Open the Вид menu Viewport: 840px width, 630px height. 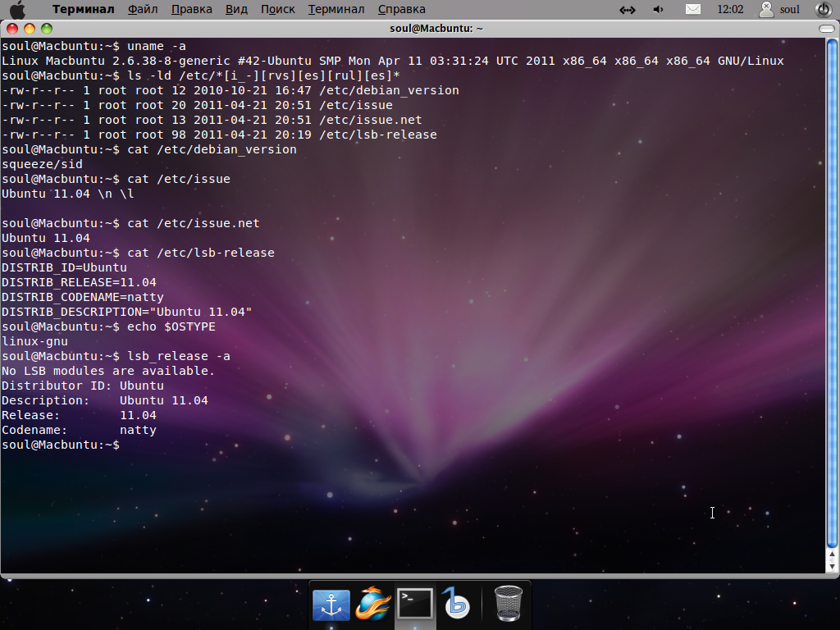[235, 9]
